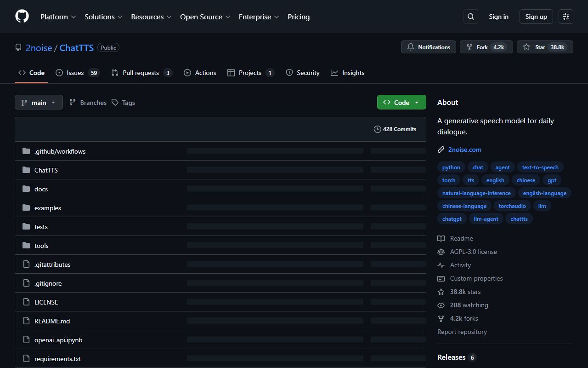The image size is (588, 368).
Task: Click the Insights graph icon
Action: pyautogui.click(x=334, y=72)
